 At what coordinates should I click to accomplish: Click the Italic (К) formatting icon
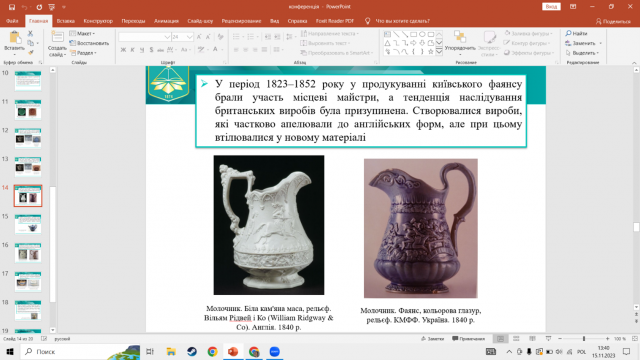click(x=133, y=50)
